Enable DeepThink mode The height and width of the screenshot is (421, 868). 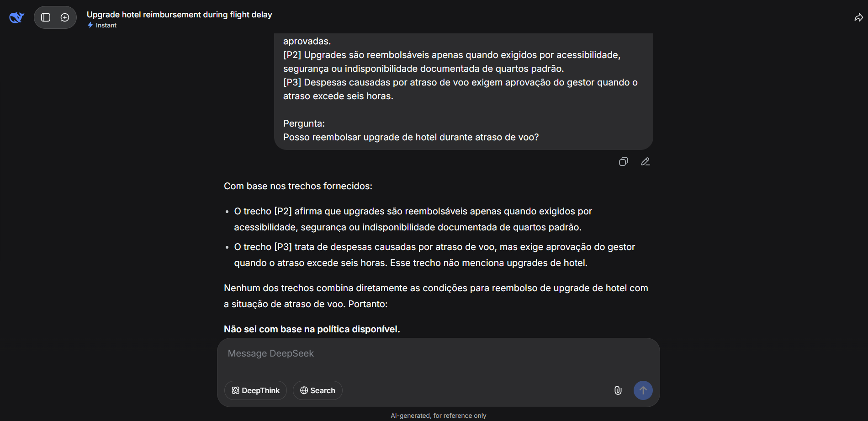pos(255,390)
